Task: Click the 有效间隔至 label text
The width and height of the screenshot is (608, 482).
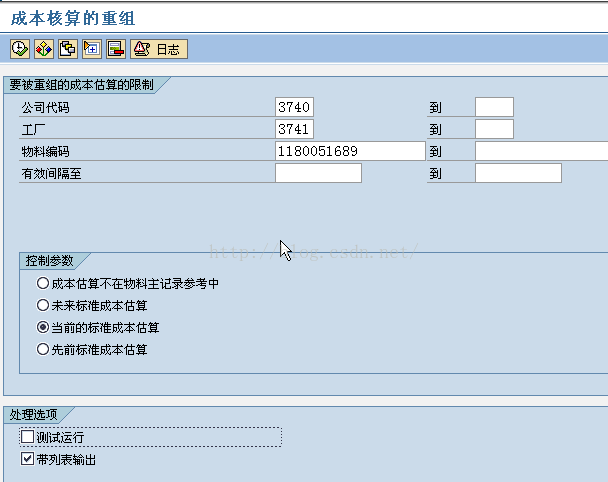Action: [51, 174]
